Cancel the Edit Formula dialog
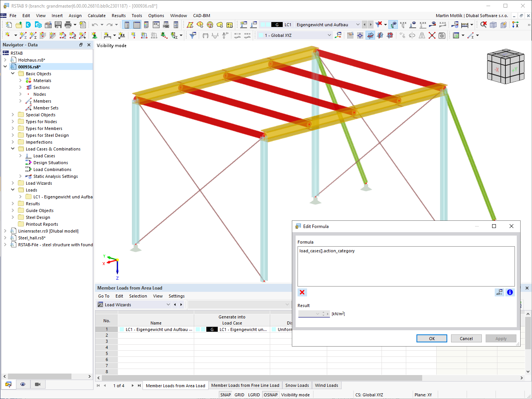532x399 pixels. click(x=466, y=338)
